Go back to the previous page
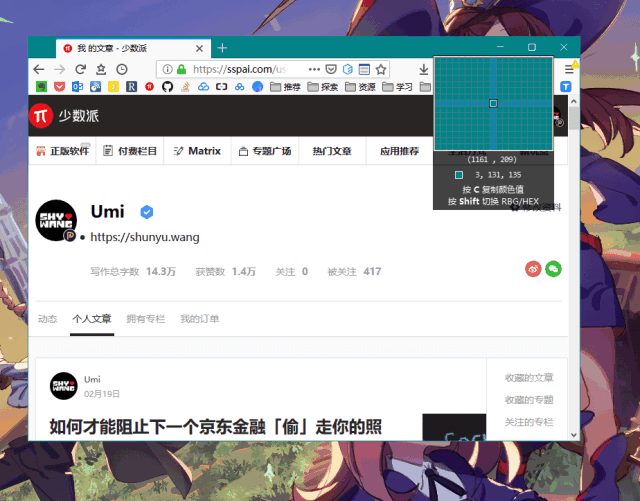The width and height of the screenshot is (640, 501). pos(39,69)
